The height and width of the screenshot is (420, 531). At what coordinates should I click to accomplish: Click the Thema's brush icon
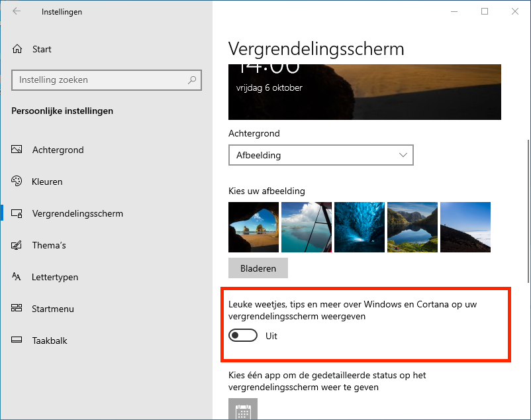point(17,245)
